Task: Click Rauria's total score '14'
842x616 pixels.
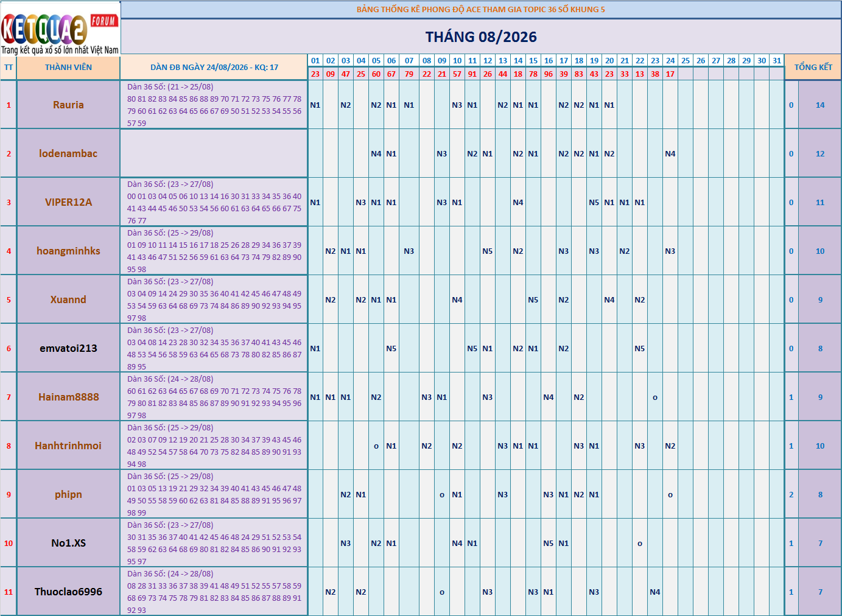Action: (820, 105)
